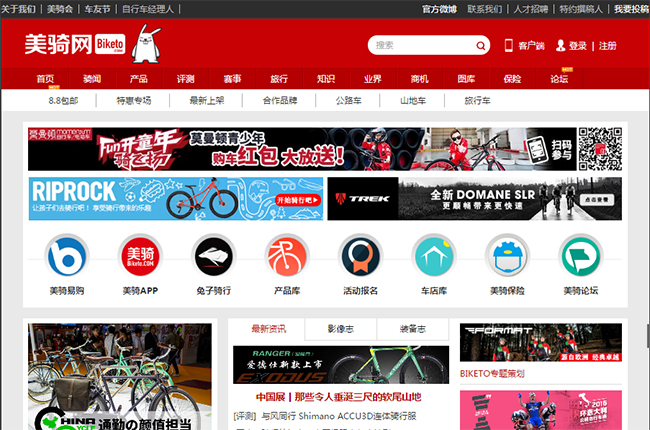Image resolution: width=650 pixels, height=430 pixels.
Task: Open the 车店库 tent icon
Action: [433, 256]
